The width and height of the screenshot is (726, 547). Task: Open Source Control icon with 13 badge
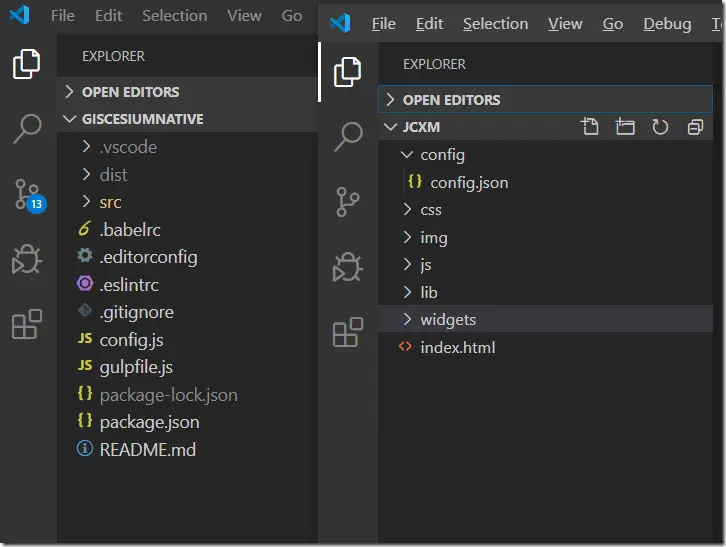tap(27, 194)
